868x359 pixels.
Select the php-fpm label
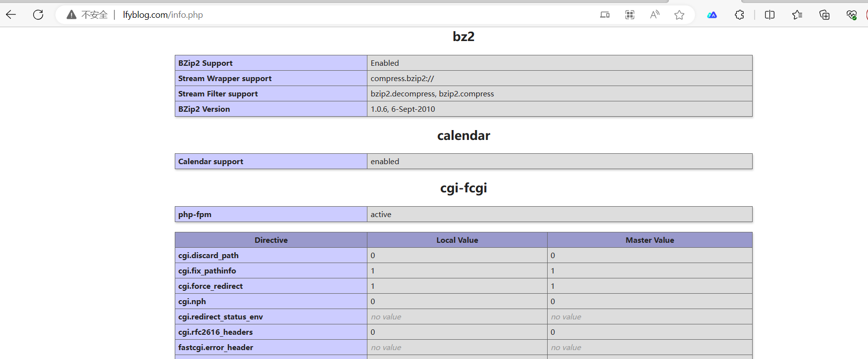[195, 214]
